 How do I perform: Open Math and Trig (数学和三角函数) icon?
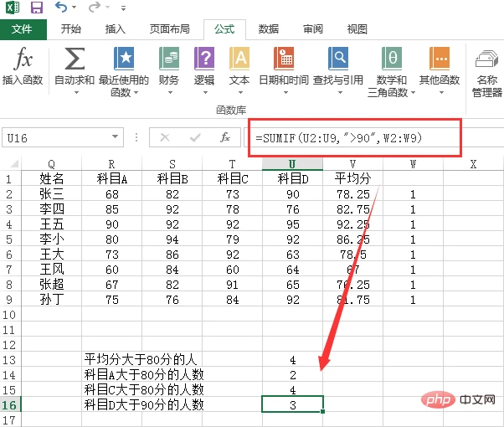392,59
